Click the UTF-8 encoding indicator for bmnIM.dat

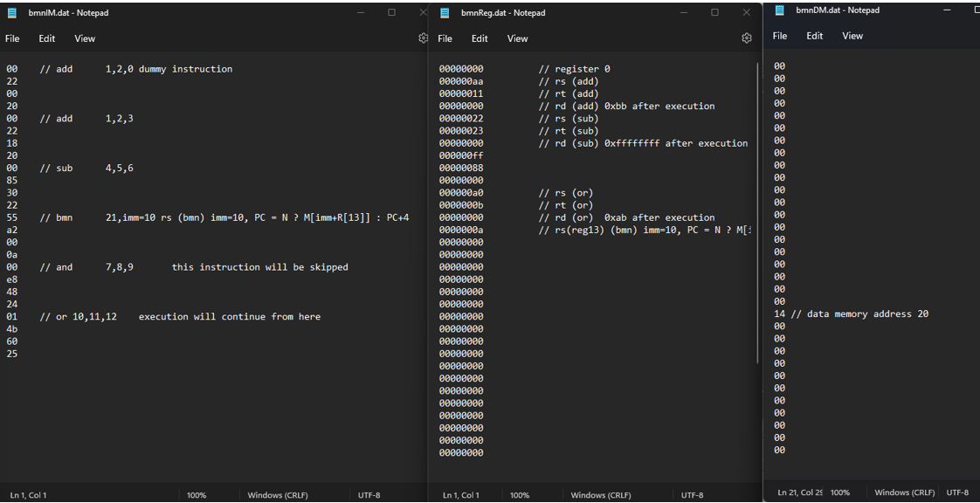[x=369, y=494]
